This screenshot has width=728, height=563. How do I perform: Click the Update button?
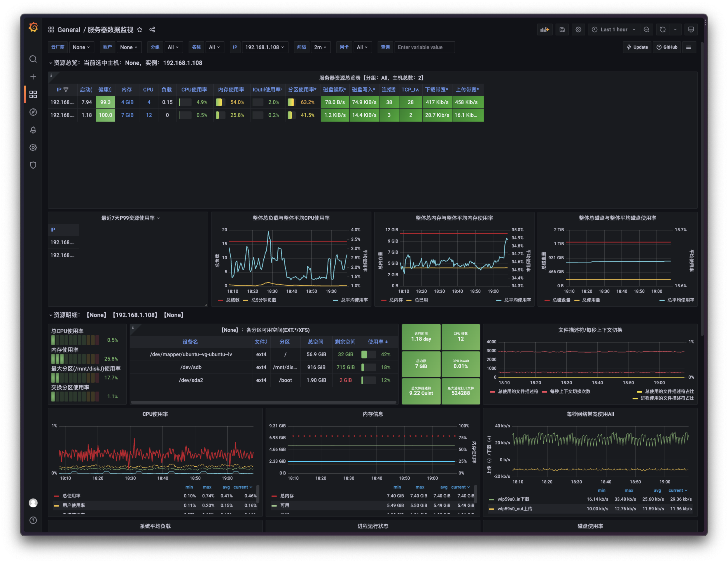click(637, 47)
